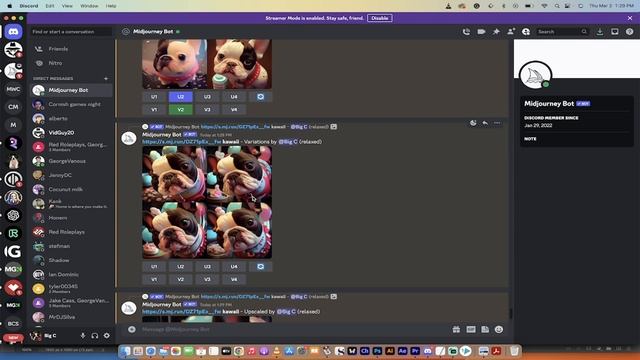The height and width of the screenshot is (360, 640).
Task: Open tyler00345 group conversation
Action: (71, 289)
